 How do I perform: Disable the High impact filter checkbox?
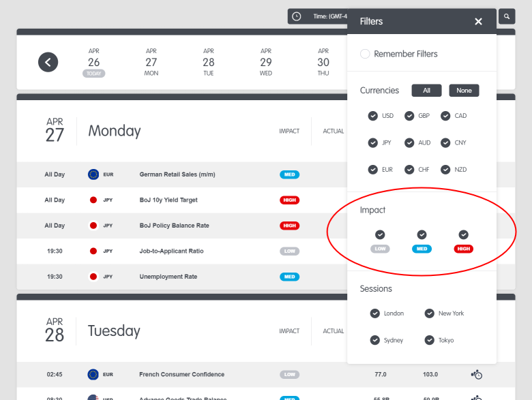click(464, 235)
